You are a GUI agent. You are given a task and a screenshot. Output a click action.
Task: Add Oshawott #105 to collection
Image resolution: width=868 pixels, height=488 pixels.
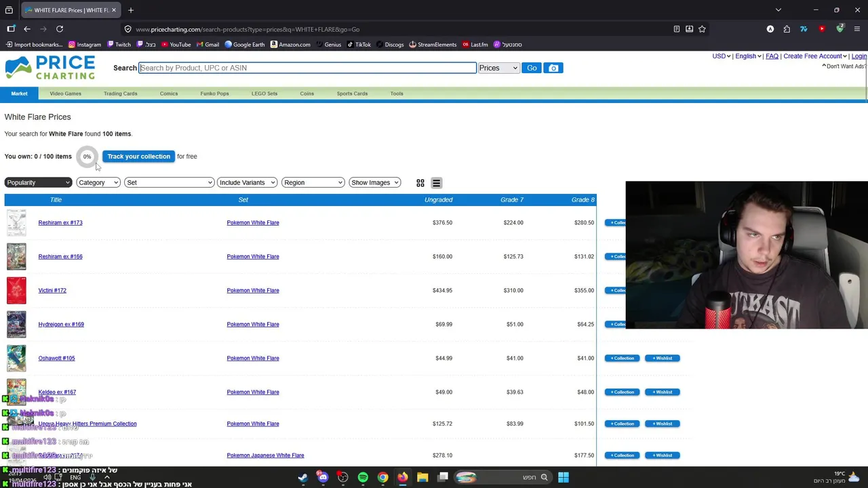[622, 358]
